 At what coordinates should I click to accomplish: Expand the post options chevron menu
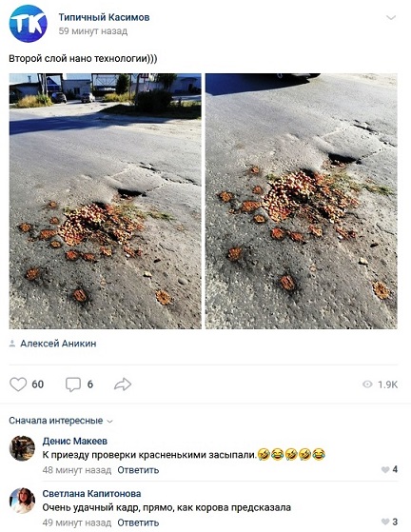pyautogui.click(x=391, y=17)
